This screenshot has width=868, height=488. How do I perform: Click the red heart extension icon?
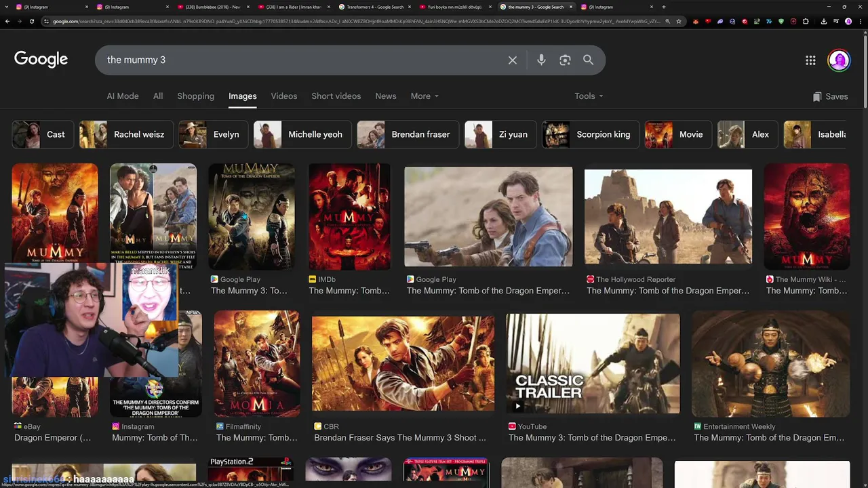coord(708,21)
